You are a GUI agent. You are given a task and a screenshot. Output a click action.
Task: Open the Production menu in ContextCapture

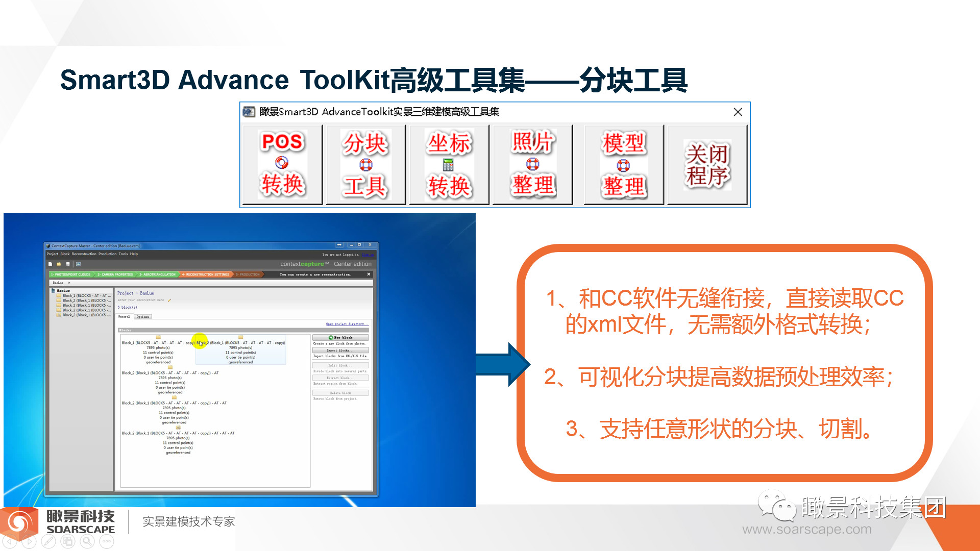click(x=107, y=254)
